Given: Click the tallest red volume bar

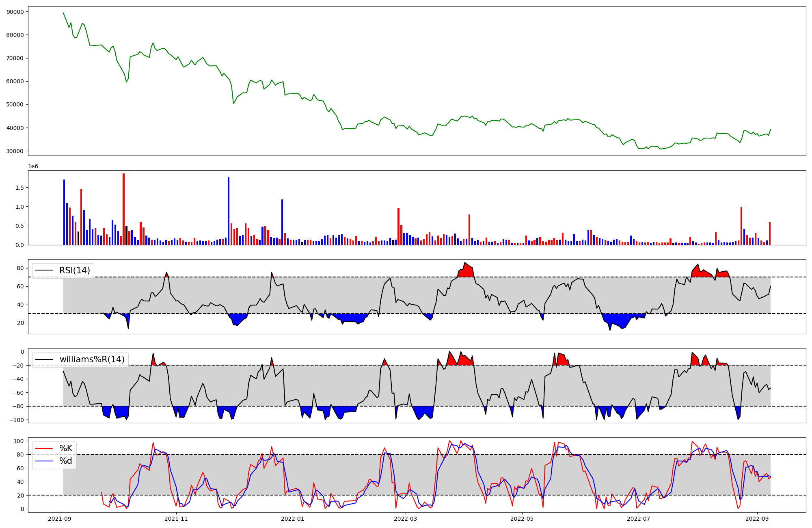Looking at the screenshot, I should pos(123,209).
